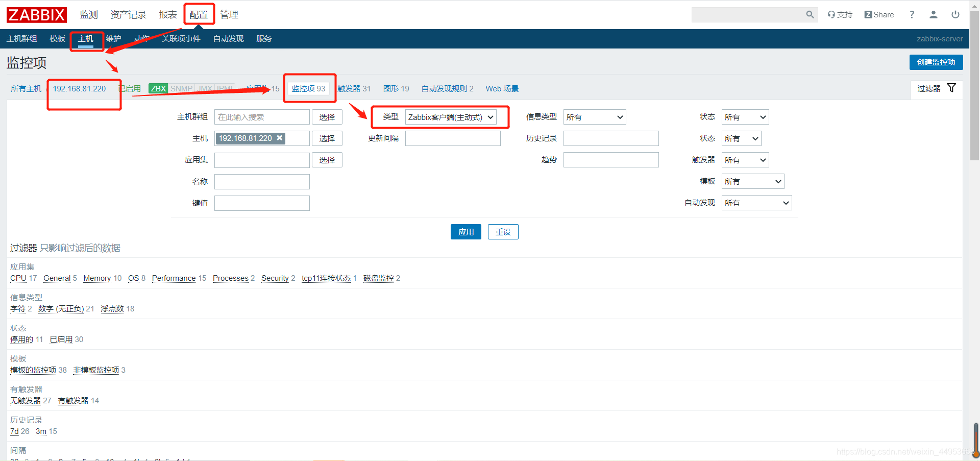Viewport: 980px width, 461px height.
Task: Open the 信息类型 dropdown
Action: click(595, 117)
